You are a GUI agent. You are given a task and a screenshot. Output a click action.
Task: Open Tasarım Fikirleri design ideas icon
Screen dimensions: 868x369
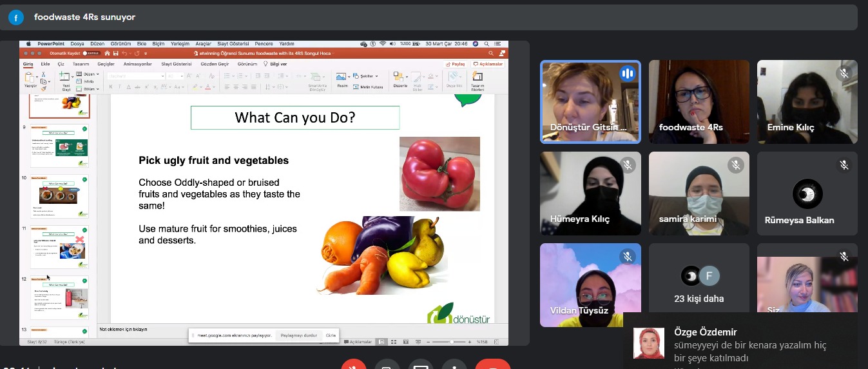477,78
